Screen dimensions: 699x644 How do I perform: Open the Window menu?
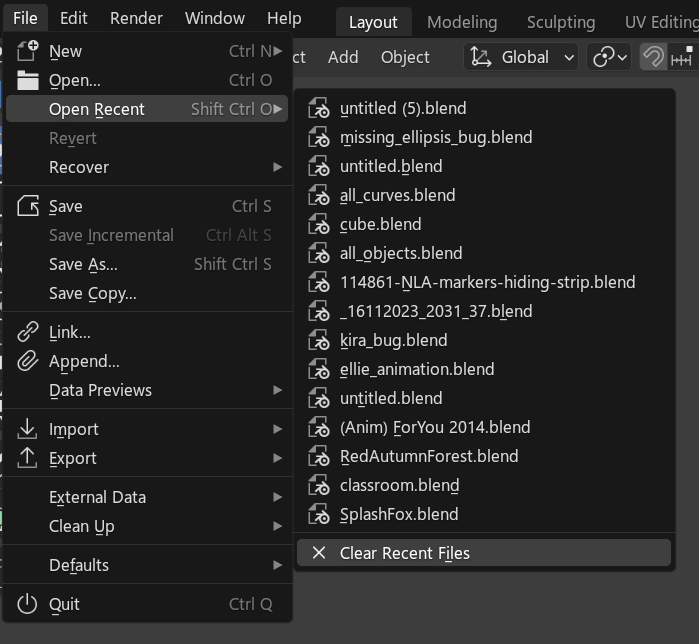215,18
